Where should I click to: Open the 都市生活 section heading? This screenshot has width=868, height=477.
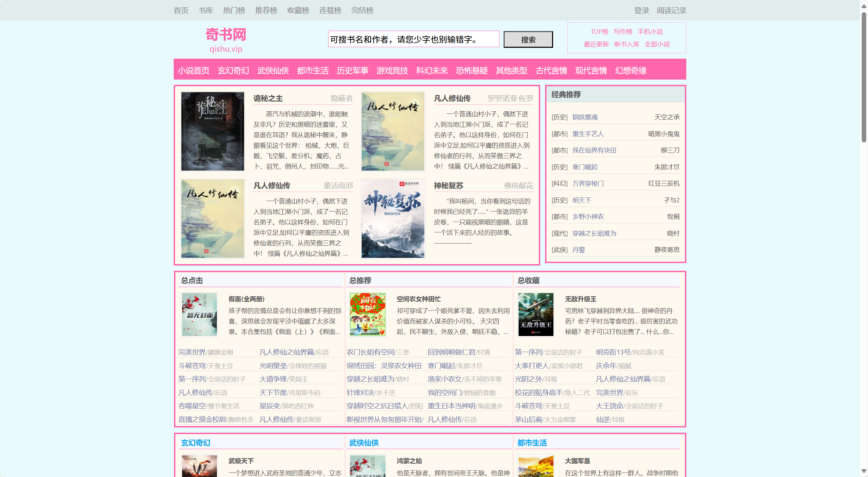coord(532,443)
